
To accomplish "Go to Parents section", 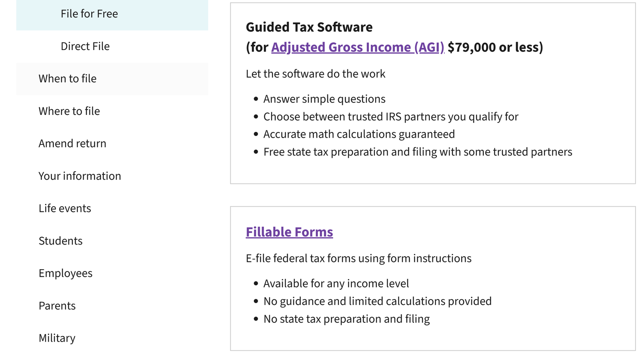I will [x=112, y=306].
